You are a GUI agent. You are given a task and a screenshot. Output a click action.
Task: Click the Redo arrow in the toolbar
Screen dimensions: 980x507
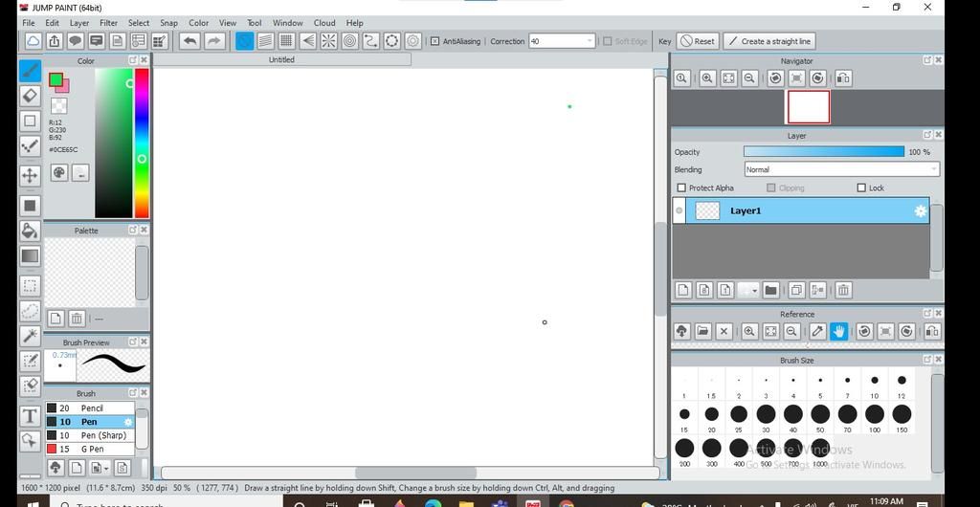coord(213,41)
